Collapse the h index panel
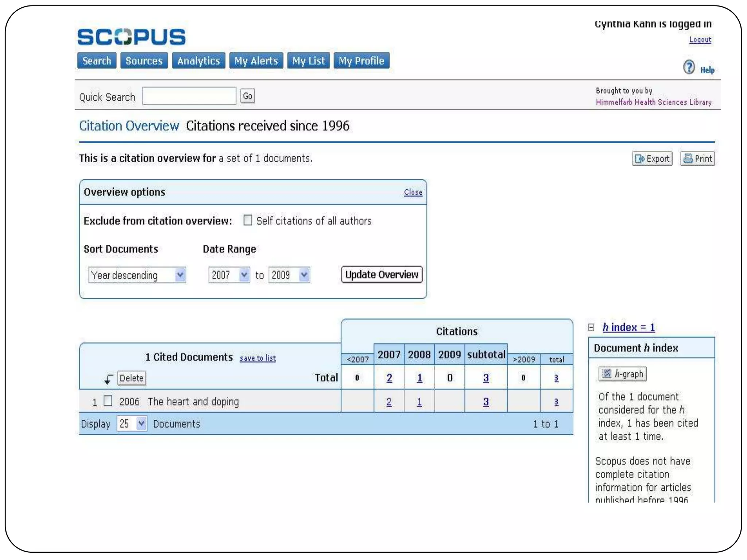This screenshot has width=747, height=560. point(591,327)
